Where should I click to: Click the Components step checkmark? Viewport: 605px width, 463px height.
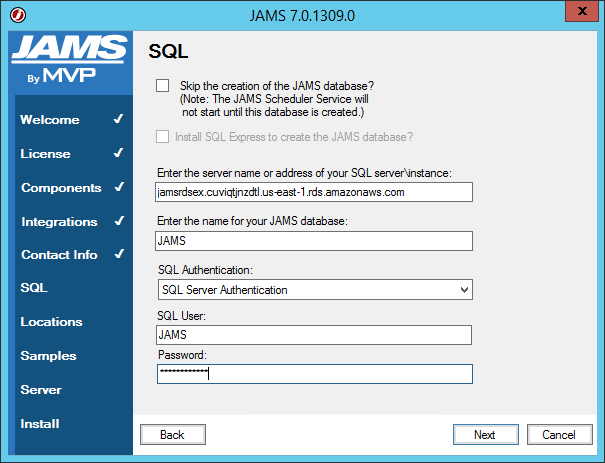120,187
